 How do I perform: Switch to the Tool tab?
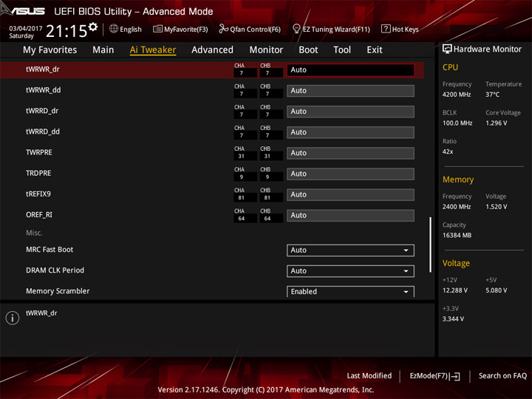coord(342,50)
